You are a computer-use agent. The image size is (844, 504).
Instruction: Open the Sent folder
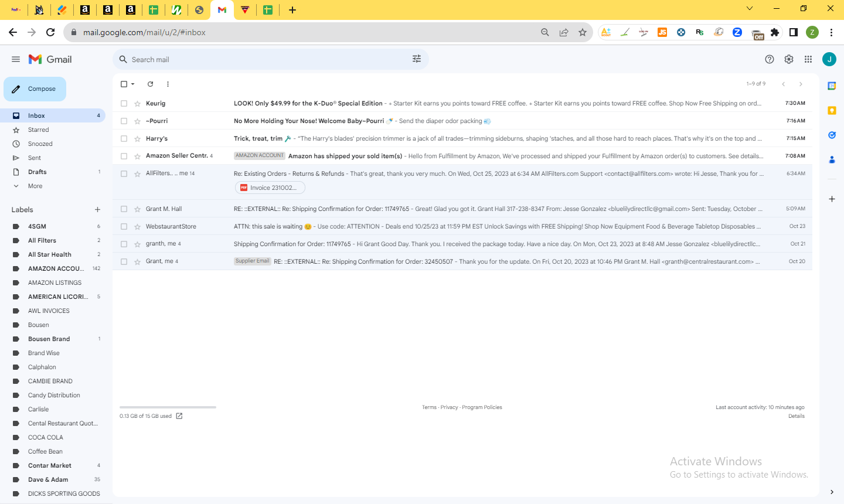click(53, 158)
